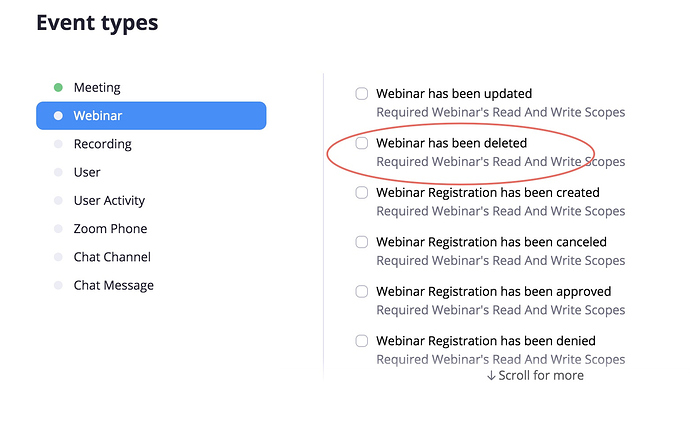Image resolution: width=690 pixels, height=422 pixels.
Task: Tick 'Webinar Registration has been created'
Action: tap(362, 192)
